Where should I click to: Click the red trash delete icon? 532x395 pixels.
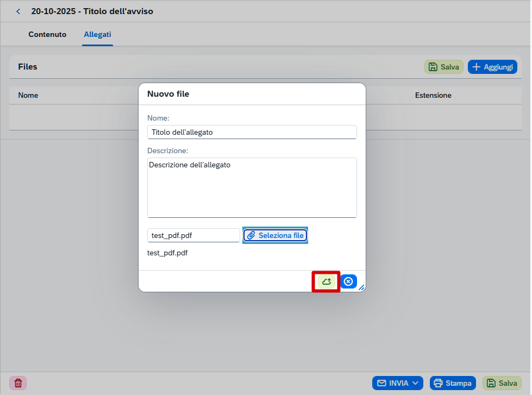[18, 383]
